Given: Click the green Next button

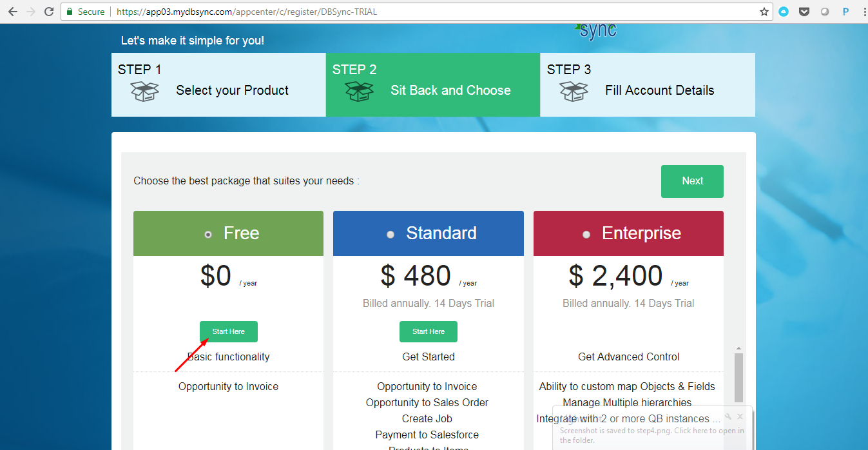Looking at the screenshot, I should [x=692, y=181].
